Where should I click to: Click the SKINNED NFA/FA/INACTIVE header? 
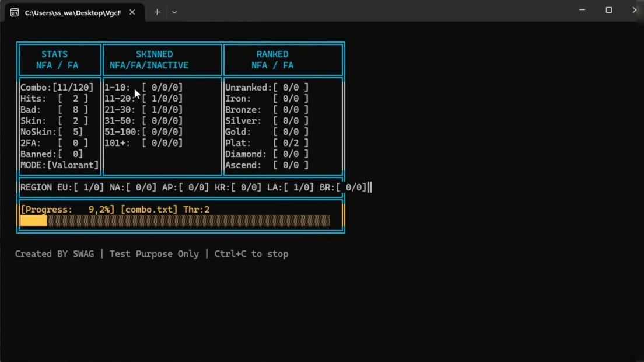pos(149,60)
